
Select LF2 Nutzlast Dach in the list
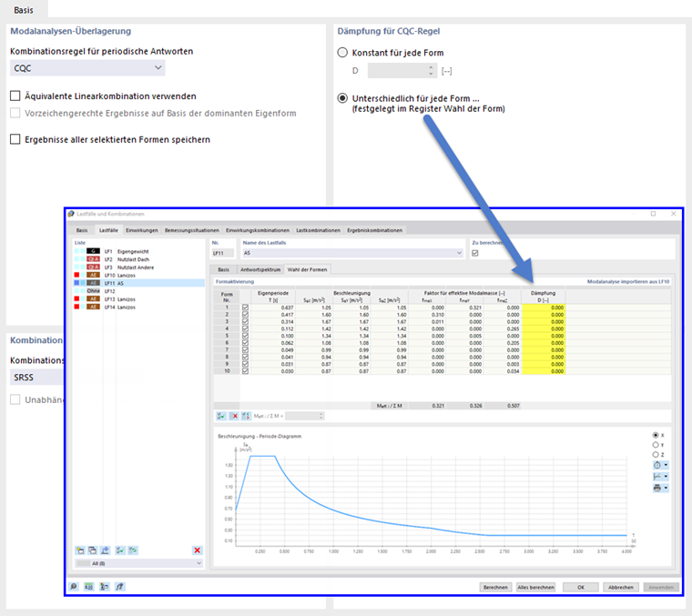coord(139,259)
